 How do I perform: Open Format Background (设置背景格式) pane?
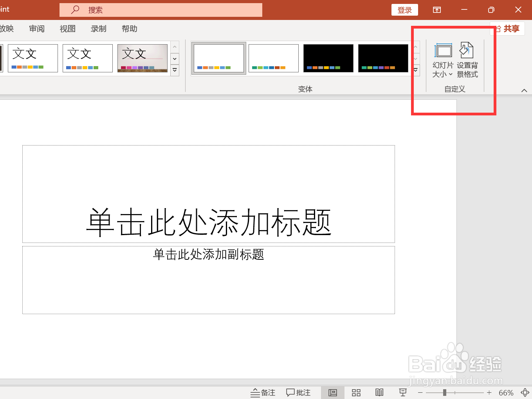467,60
